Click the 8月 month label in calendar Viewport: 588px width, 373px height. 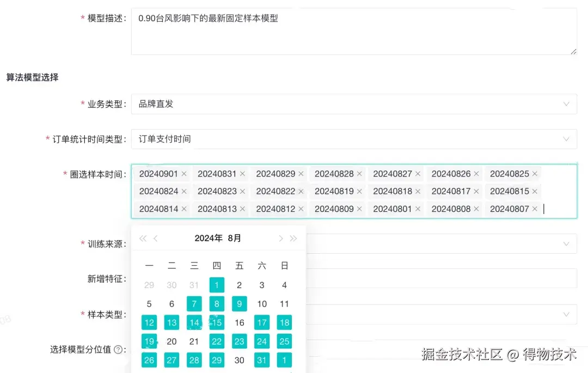pos(234,239)
